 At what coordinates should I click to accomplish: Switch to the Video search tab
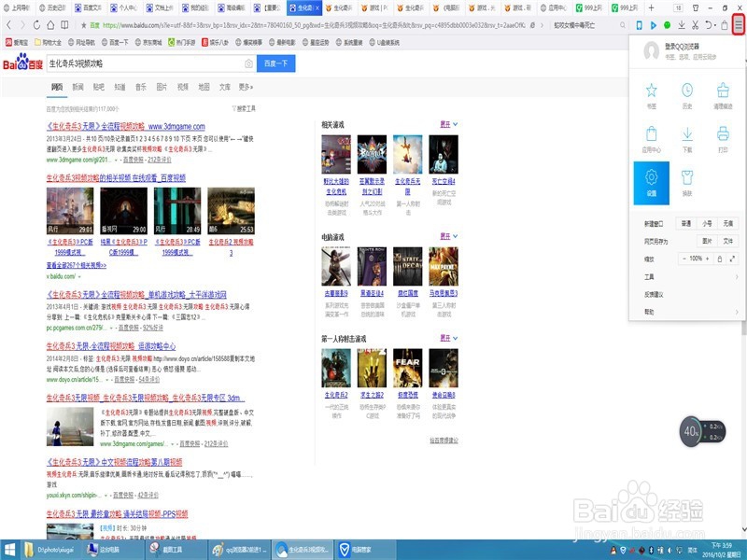182,87
